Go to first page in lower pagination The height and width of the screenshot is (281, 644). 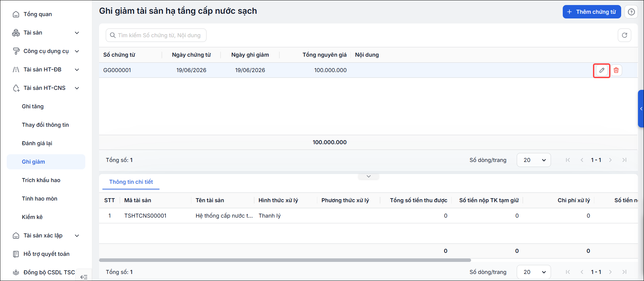coord(568,272)
